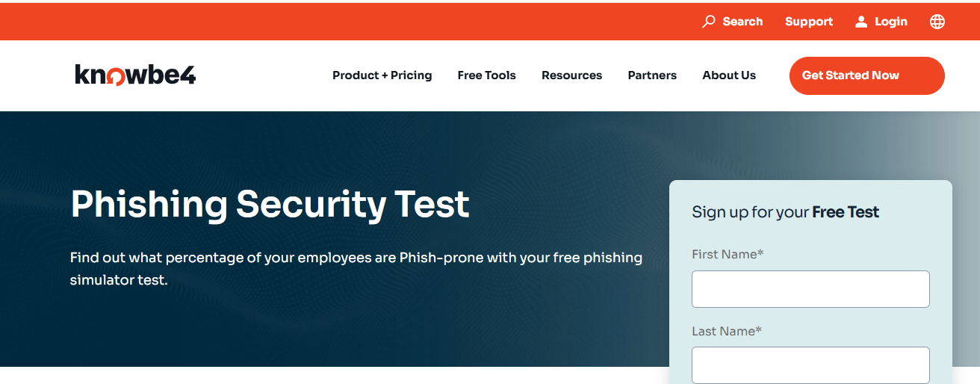The height and width of the screenshot is (384, 980).
Task: Click the user profile icon beside Login
Action: coord(861,22)
